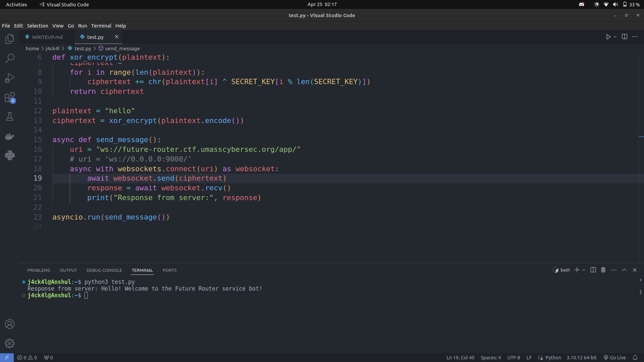Maximize the panel size chevron
This screenshot has width=644, height=362.
click(624, 270)
